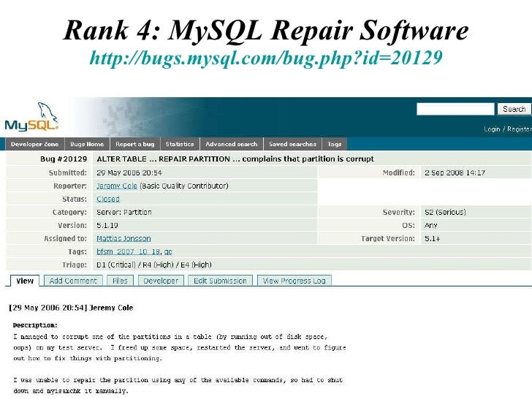Click the Closed status link
Image resolution: width=532 pixels, height=399 pixels.
[108, 199]
